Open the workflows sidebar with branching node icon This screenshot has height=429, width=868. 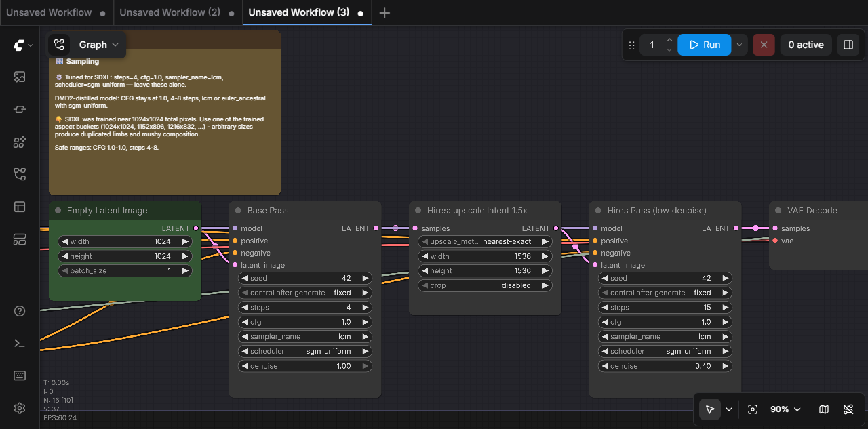(x=20, y=175)
